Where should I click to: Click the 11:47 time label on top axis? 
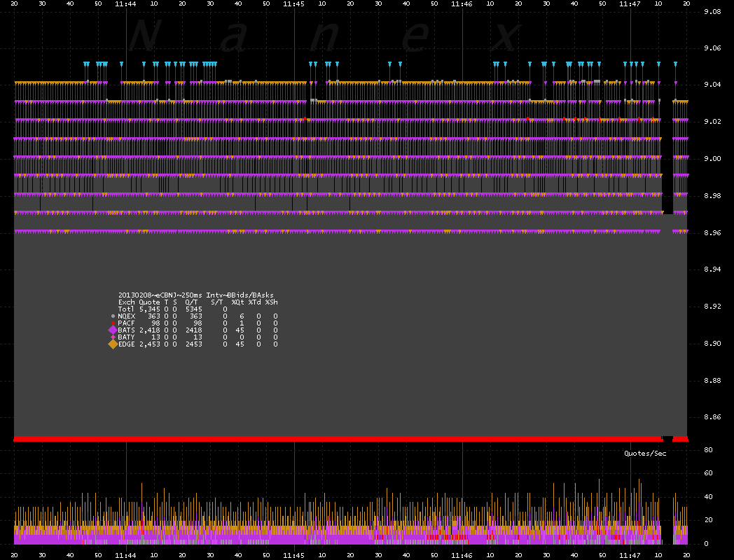click(630, 3)
